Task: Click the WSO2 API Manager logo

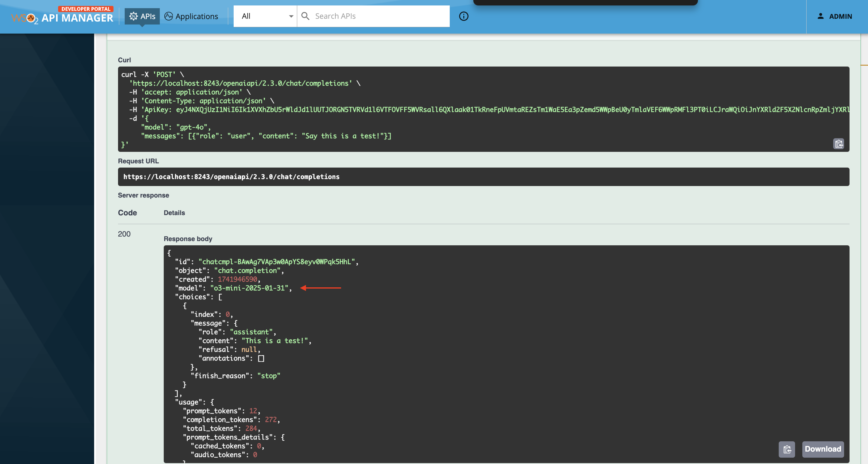Action: click(x=62, y=15)
